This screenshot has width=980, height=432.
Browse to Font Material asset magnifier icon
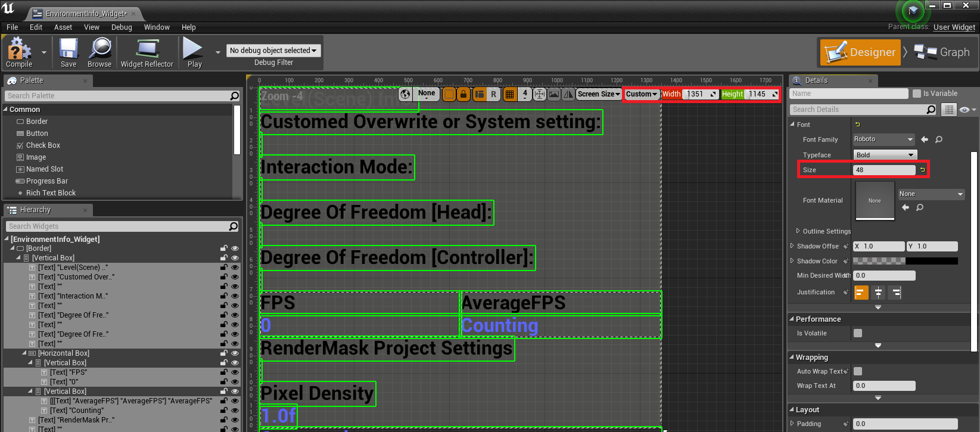(x=920, y=207)
